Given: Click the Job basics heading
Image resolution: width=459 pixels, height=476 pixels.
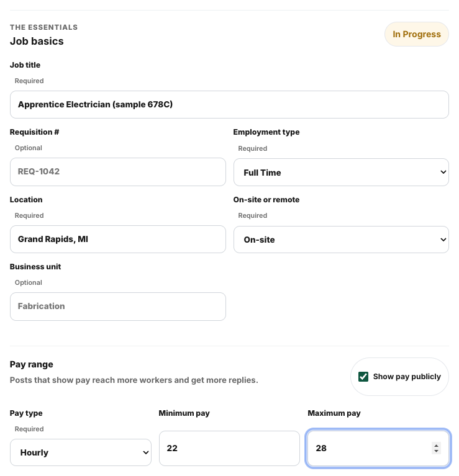Looking at the screenshot, I should [37, 41].
